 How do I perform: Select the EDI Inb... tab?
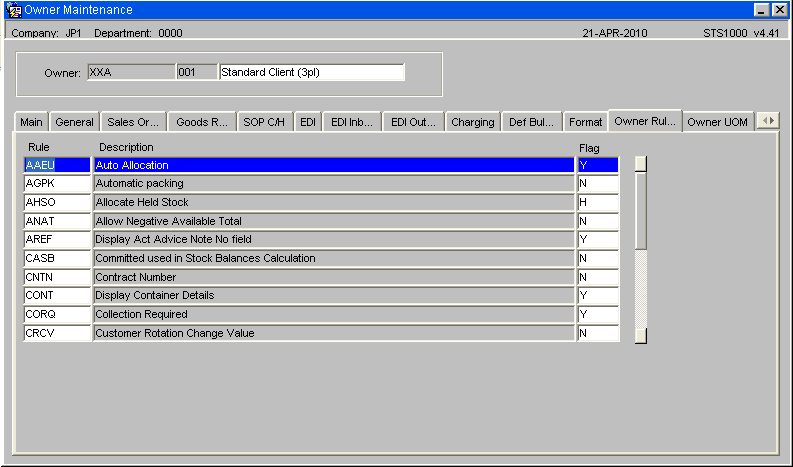coord(352,122)
